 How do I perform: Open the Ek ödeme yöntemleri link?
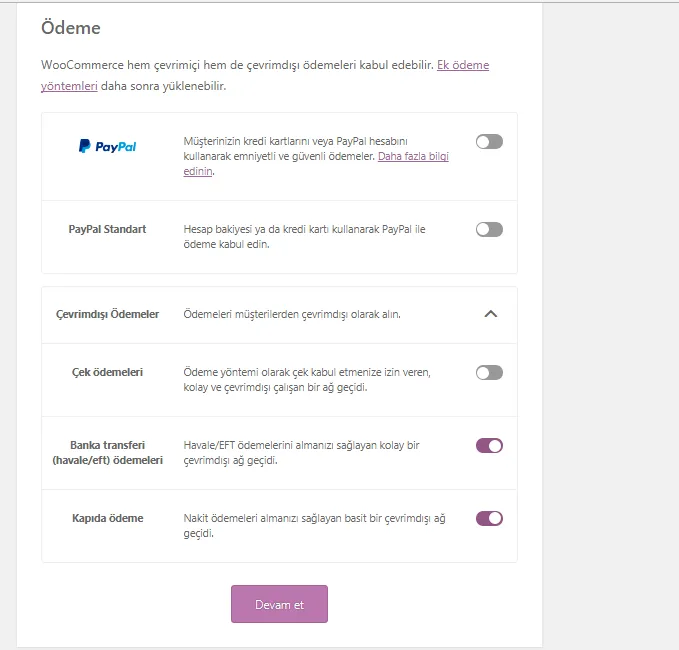265,75
